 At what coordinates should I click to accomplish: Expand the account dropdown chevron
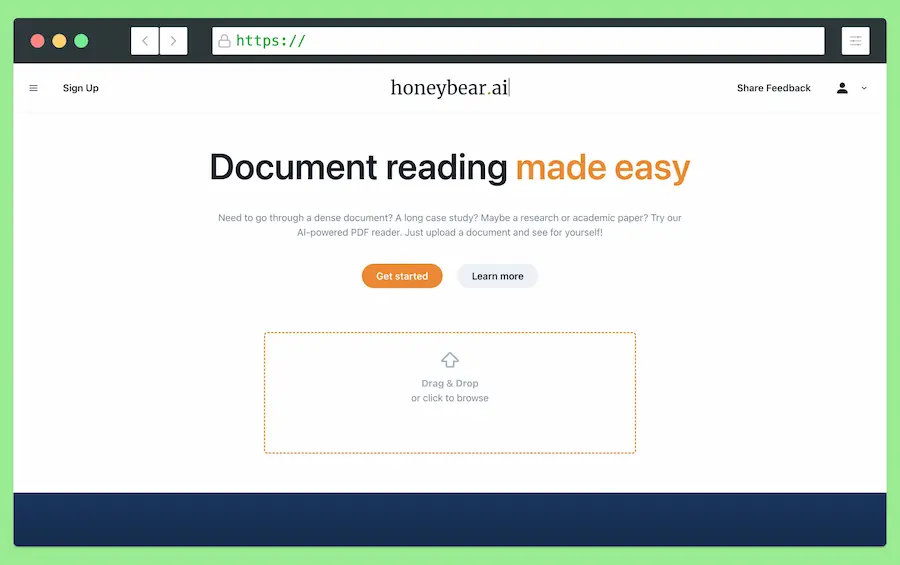(x=864, y=88)
